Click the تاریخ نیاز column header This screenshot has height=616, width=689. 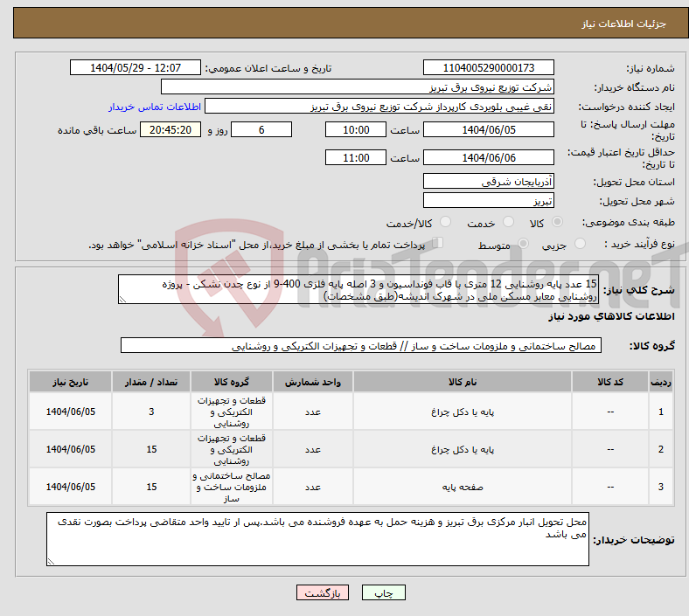click(x=70, y=382)
